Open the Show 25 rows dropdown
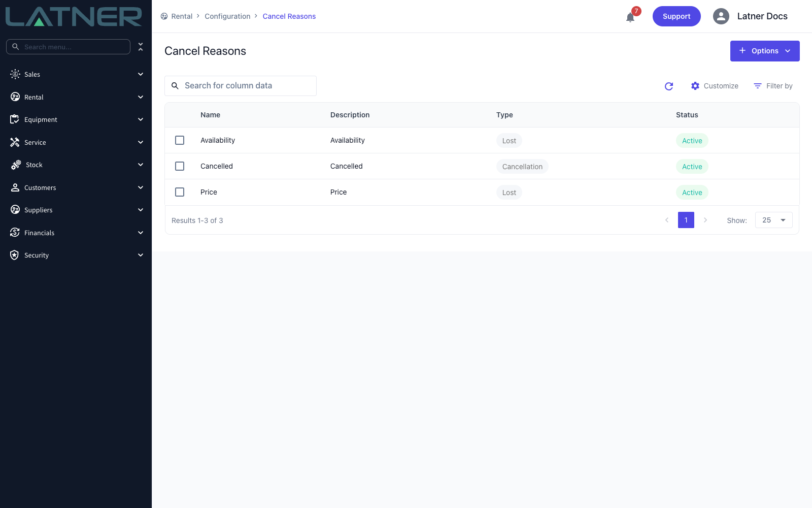 (x=773, y=220)
